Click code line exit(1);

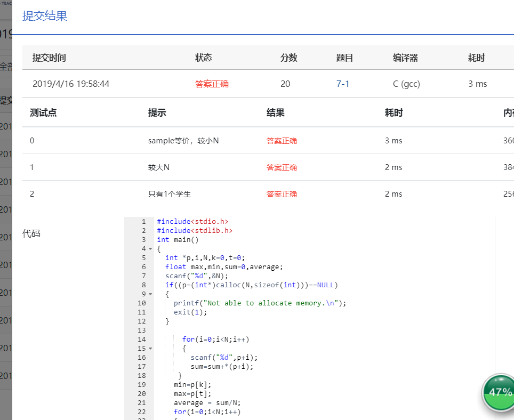[x=190, y=312]
